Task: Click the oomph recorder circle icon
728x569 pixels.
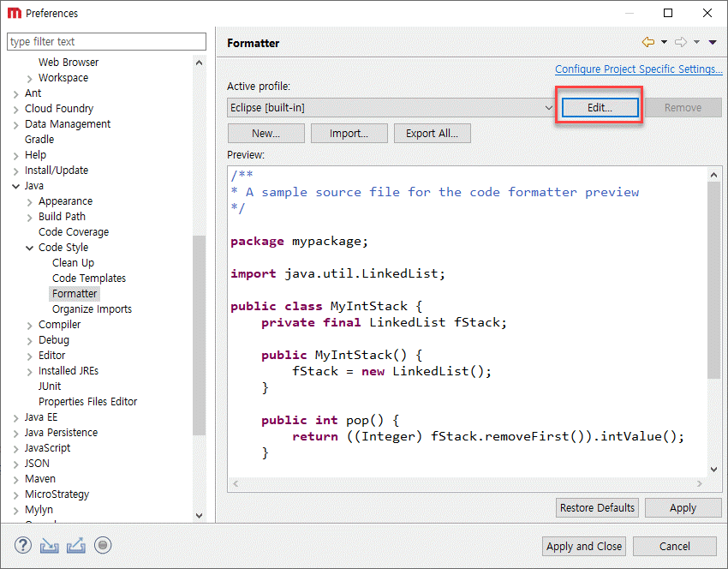Action: coord(103,545)
